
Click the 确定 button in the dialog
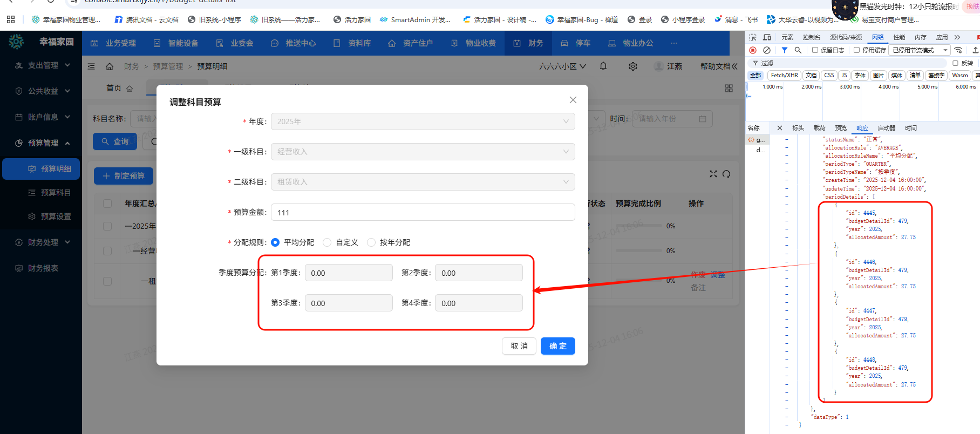pyautogui.click(x=557, y=346)
